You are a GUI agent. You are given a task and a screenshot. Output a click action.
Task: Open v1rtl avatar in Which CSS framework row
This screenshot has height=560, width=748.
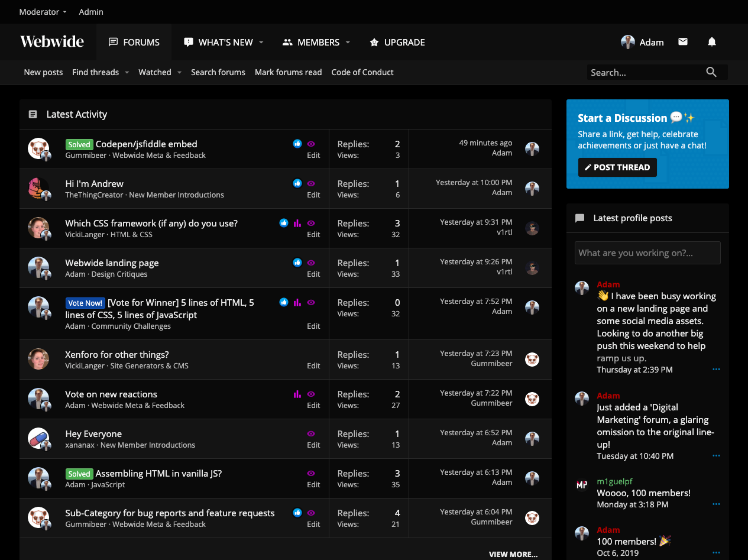(x=532, y=228)
